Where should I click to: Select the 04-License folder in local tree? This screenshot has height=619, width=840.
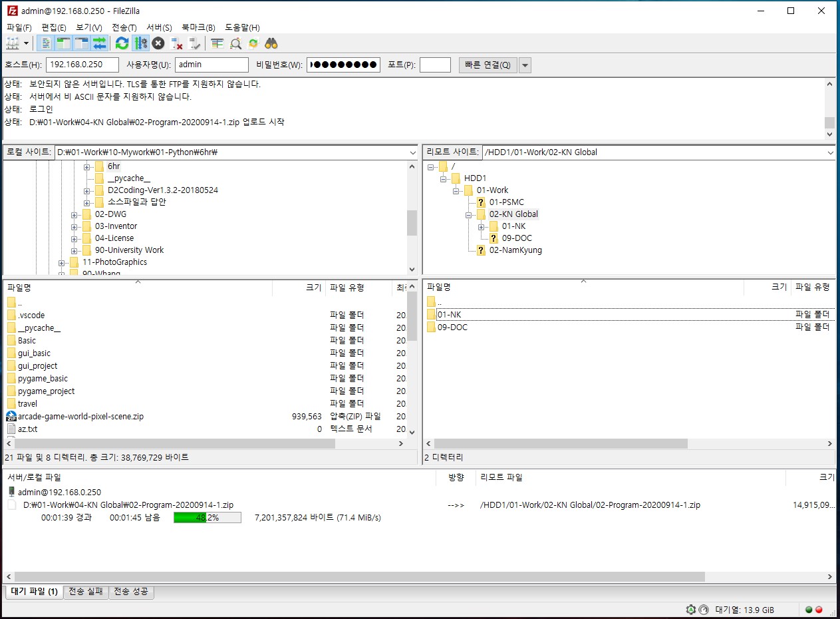coord(114,238)
